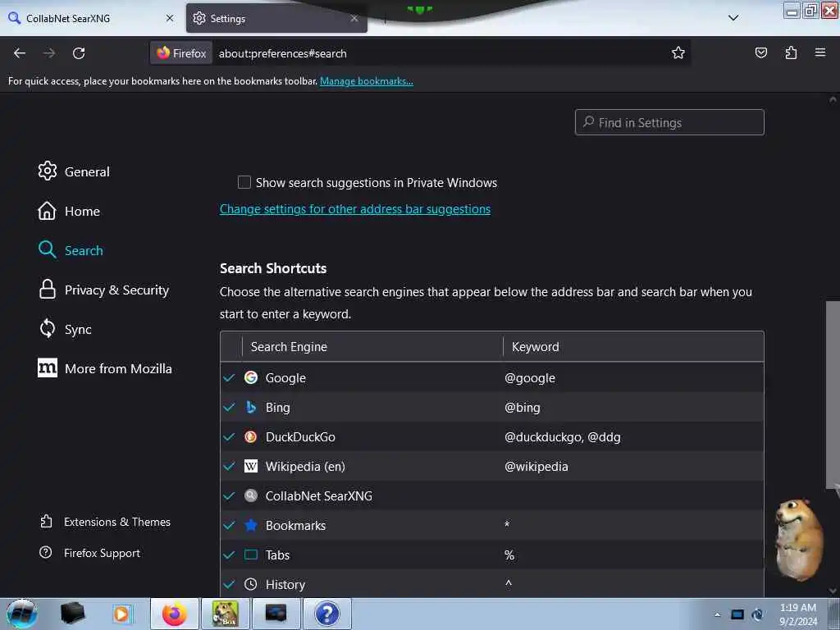Uncheck the Wikipedia (en) search shortcut
The width and height of the screenshot is (840, 630).
point(230,466)
